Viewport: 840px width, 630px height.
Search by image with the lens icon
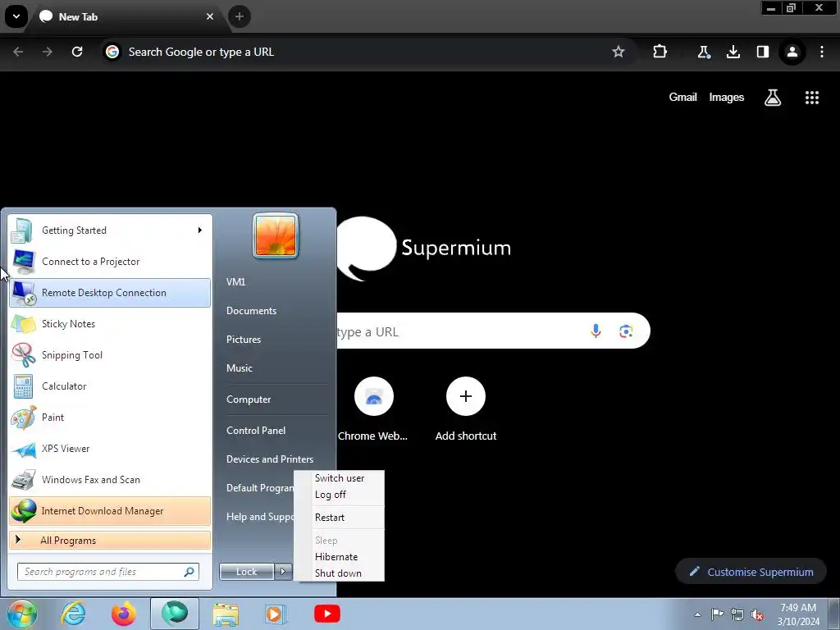click(626, 331)
